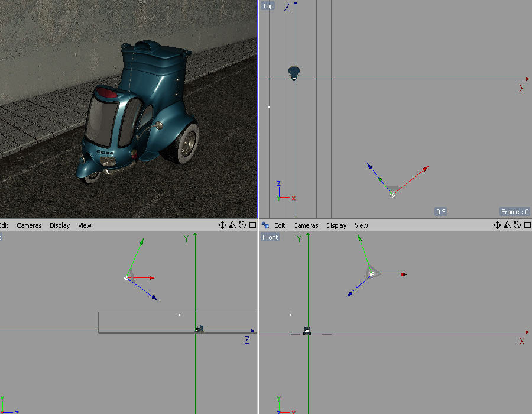Open the Display menu in the Top viewport

click(x=336, y=225)
